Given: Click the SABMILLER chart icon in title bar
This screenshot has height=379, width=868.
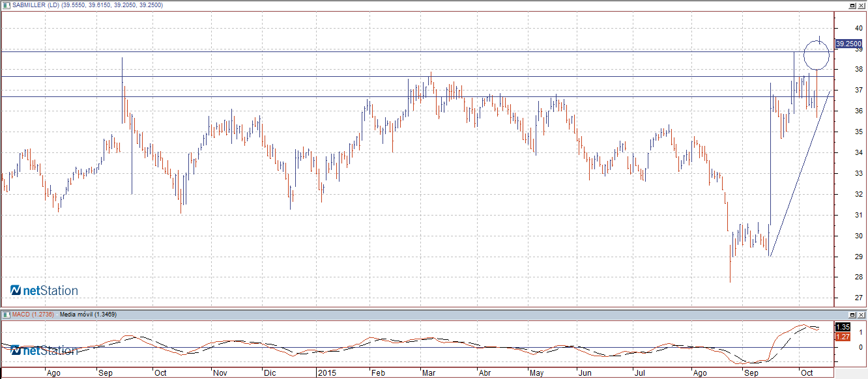Looking at the screenshot, I should tap(5, 5).
